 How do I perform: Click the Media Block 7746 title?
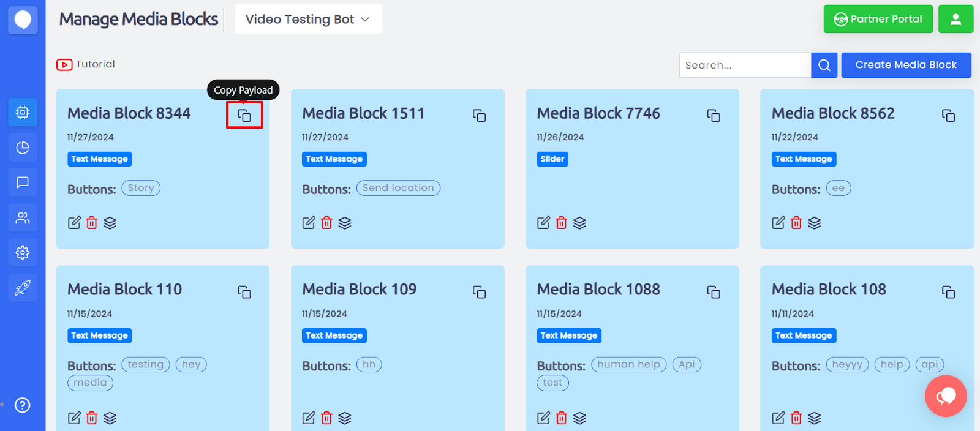pyautogui.click(x=598, y=113)
